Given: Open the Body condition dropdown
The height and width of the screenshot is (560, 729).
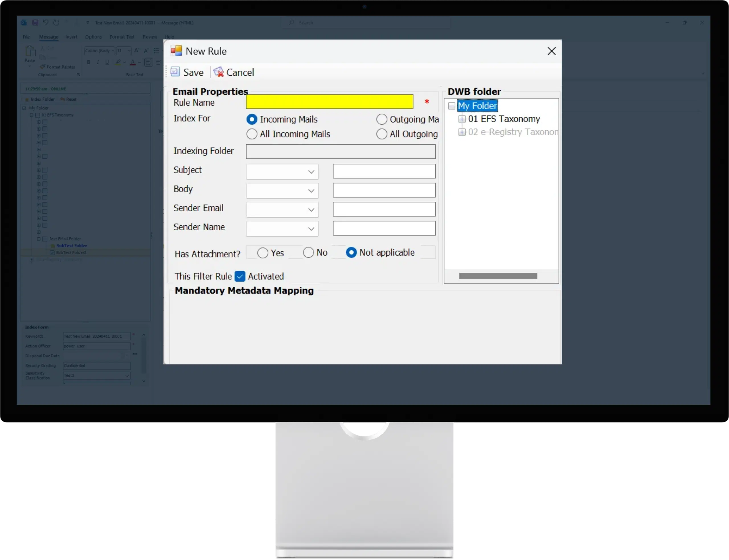Looking at the screenshot, I should (282, 191).
